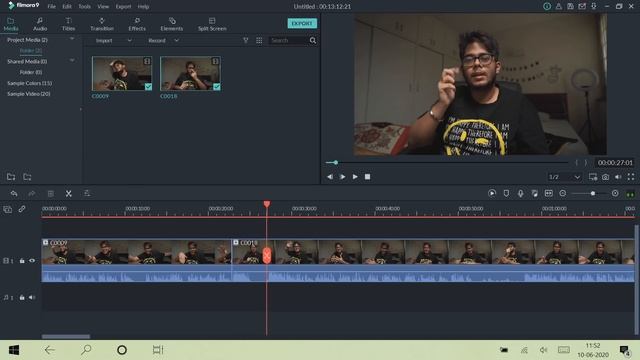Screen dimensions: 640x360
Task: Open the 1/2 preview quality dropdown
Action: pos(564,177)
